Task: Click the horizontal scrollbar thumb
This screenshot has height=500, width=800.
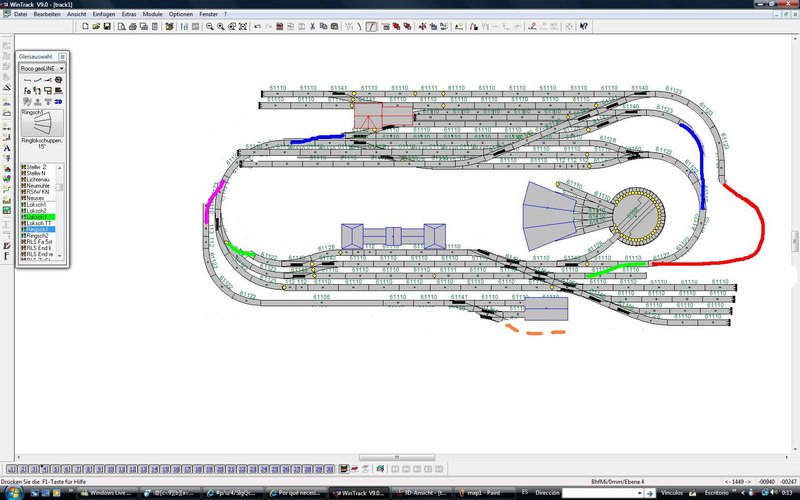Action: [x=397, y=457]
